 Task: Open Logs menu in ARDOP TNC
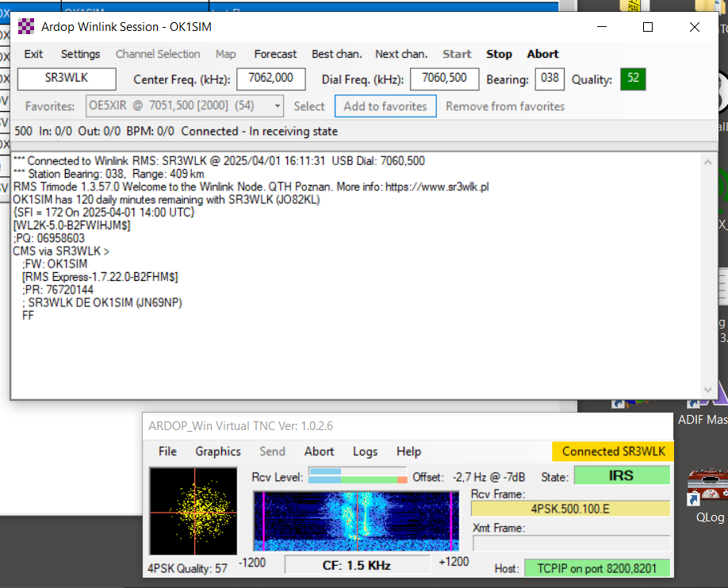pyautogui.click(x=365, y=452)
